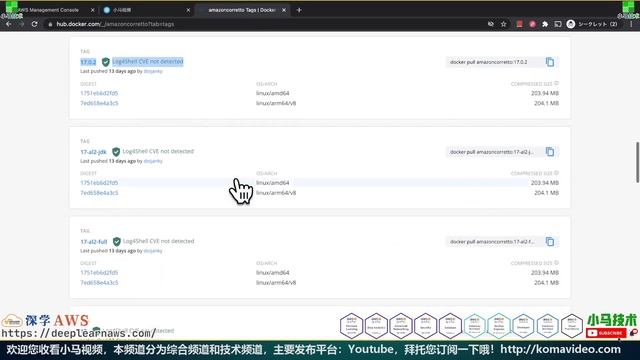640x360 pixels.
Task: Click linux/amd64 in the 17-al2-jdk card
Action: point(273,183)
